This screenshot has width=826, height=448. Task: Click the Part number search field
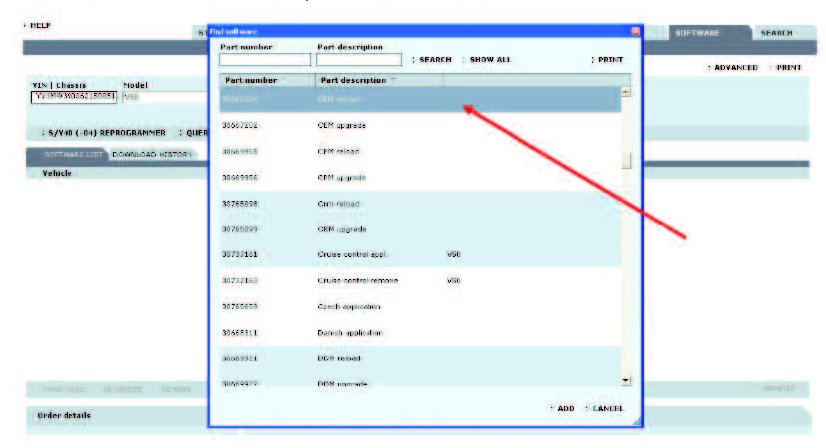point(265,60)
